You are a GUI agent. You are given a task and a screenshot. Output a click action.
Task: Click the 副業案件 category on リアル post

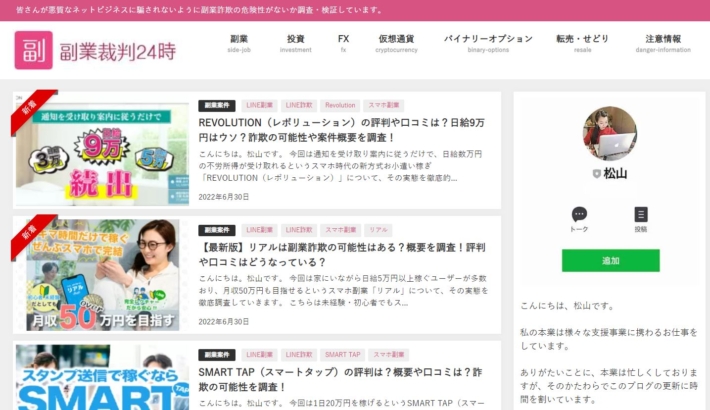[x=217, y=230]
